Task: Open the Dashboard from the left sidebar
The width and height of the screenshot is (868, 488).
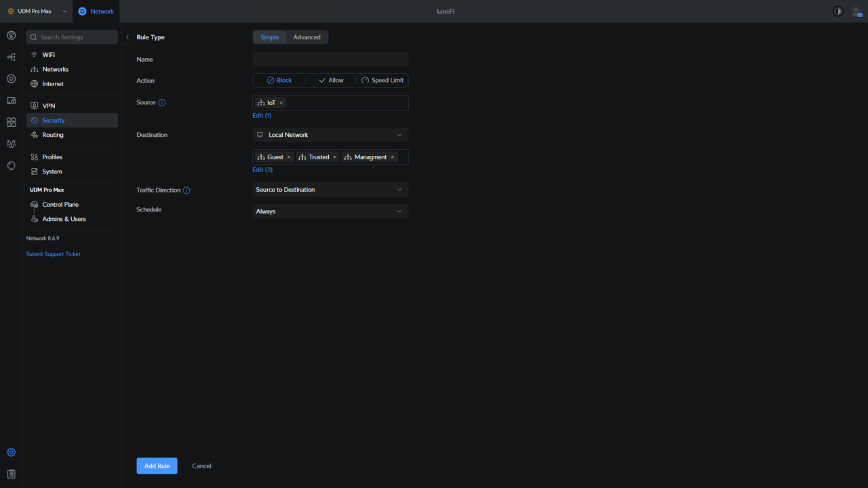Action: (11, 35)
